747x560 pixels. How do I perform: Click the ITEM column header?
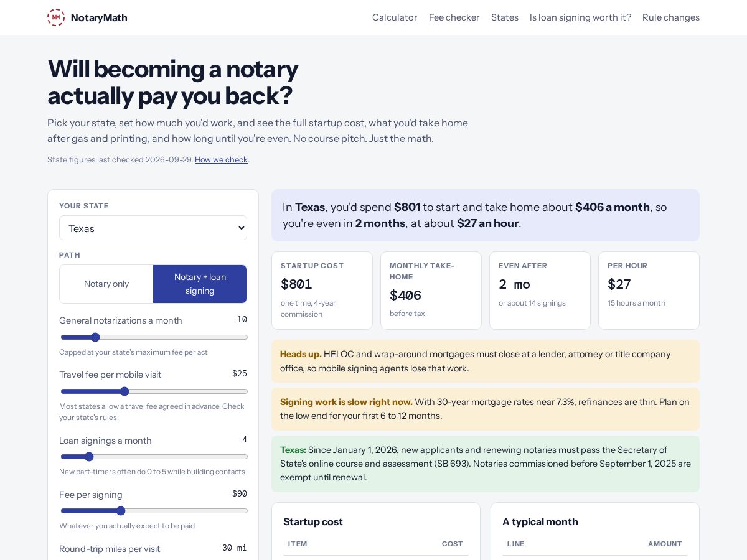(x=298, y=544)
